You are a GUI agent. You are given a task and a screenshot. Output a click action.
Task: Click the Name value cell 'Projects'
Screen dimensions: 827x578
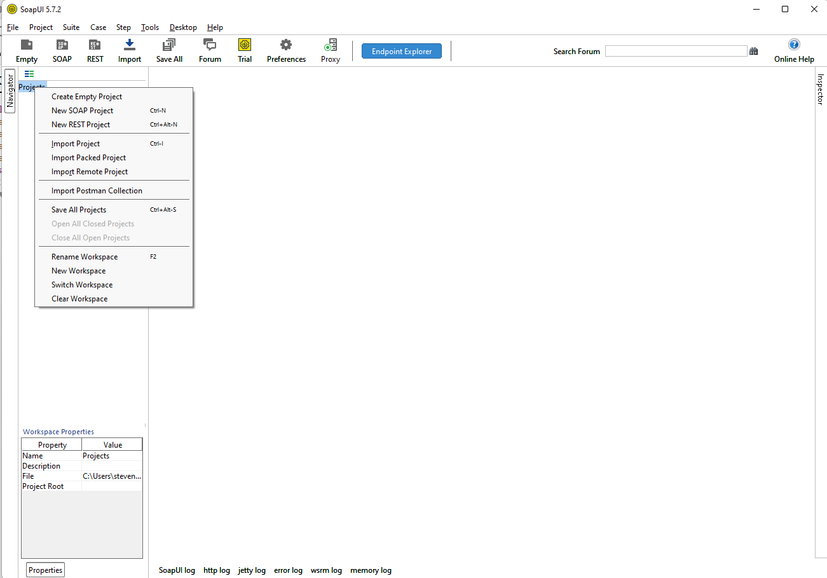click(112, 456)
